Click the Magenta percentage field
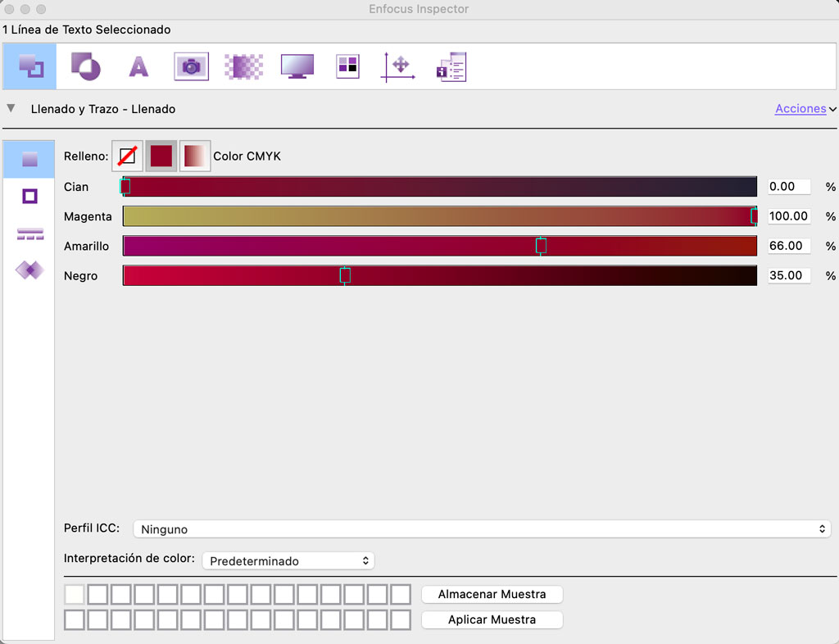Screen dimensions: 839x644 point(789,216)
